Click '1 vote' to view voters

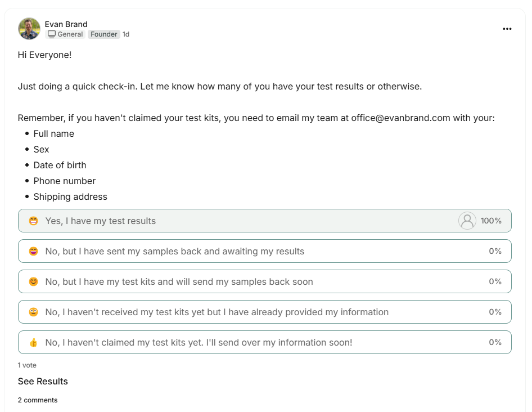(28, 365)
